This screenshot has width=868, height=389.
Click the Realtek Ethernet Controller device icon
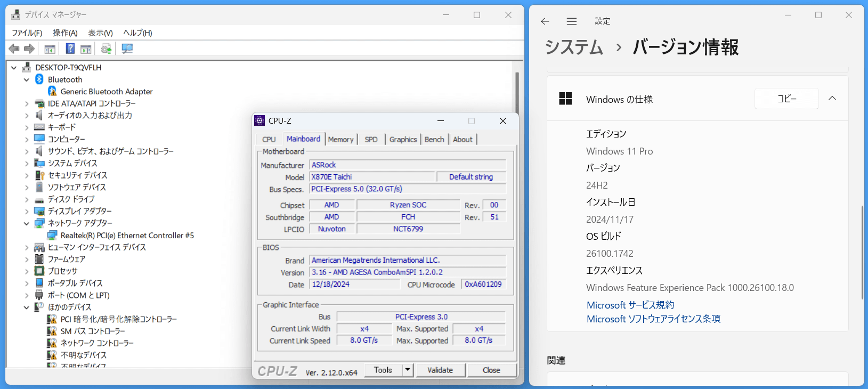pos(52,236)
